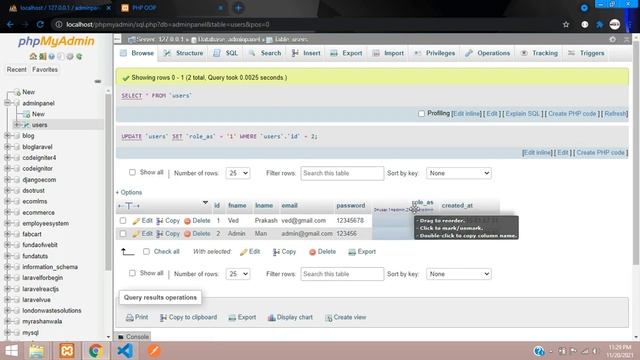Click Create PHP code for UPDATE query
The image size is (640, 360).
click(600, 153)
